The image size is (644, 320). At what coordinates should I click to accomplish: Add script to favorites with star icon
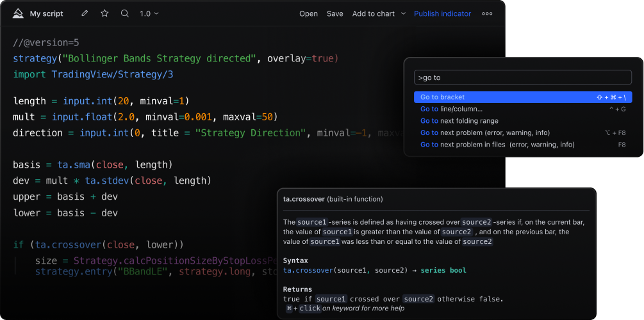[104, 13]
